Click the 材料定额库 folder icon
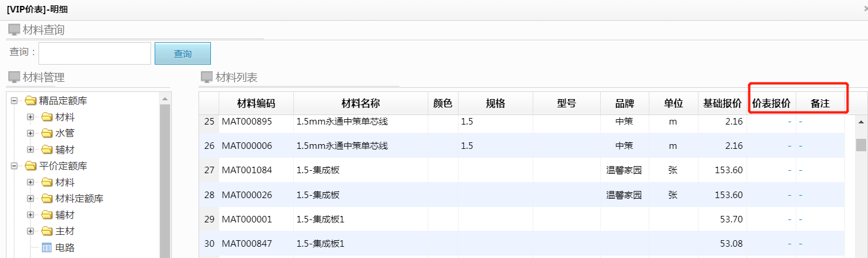 pos(47,199)
